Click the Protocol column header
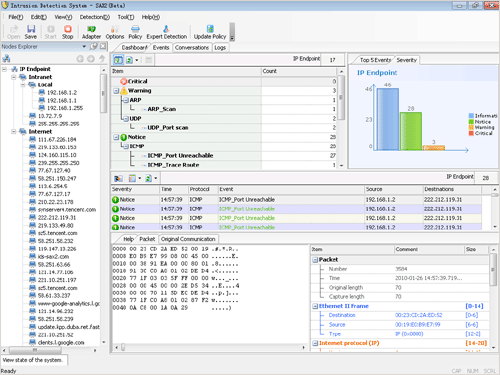 203,189
